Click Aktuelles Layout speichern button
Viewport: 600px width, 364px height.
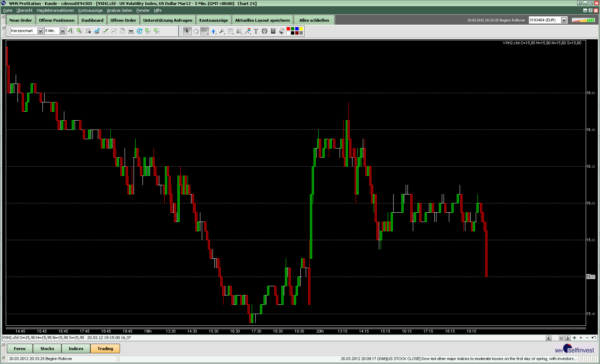click(262, 20)
